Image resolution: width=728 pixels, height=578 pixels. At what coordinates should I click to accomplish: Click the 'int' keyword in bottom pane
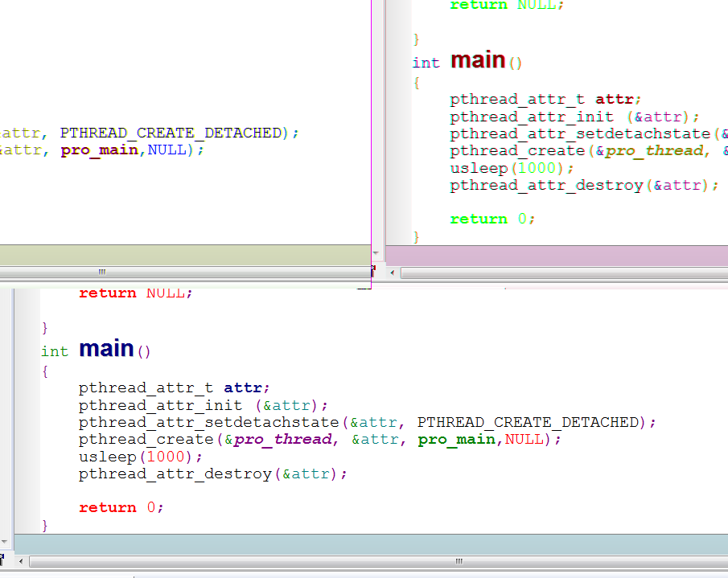[x=55, y=351]
